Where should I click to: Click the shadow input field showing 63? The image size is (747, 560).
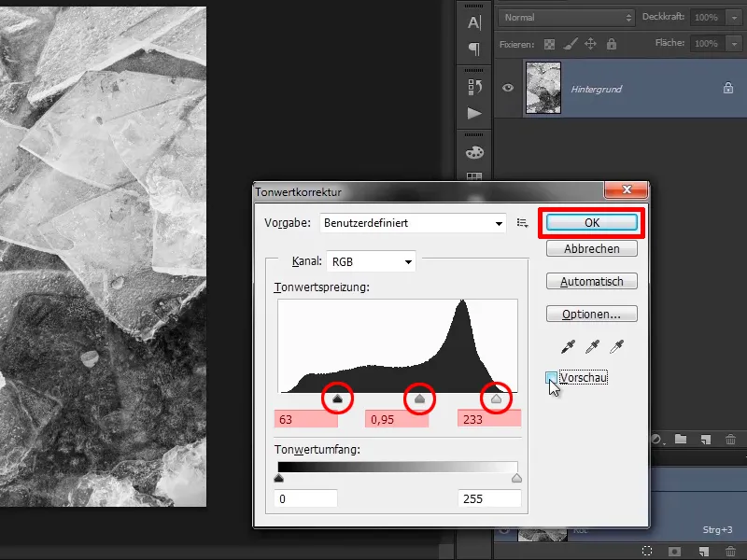point(306,419)
